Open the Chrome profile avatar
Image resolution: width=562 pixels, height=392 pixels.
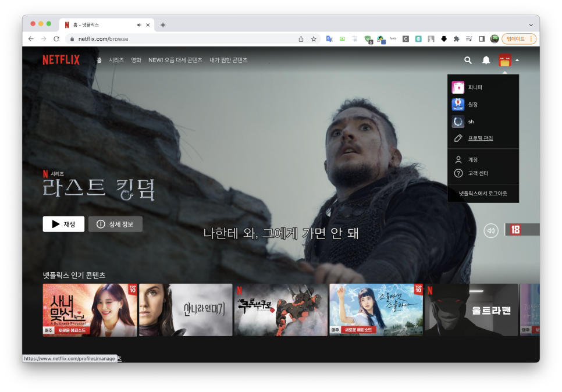[495, 39]
